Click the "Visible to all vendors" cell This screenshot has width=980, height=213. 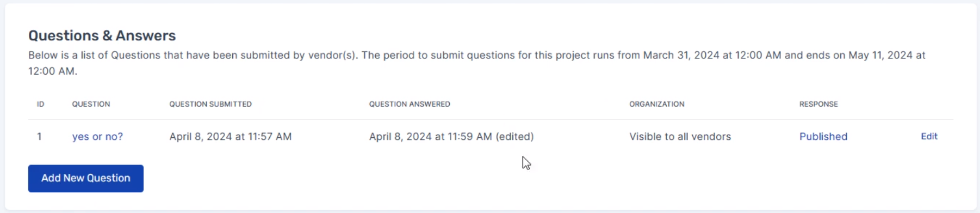(680, 137)
